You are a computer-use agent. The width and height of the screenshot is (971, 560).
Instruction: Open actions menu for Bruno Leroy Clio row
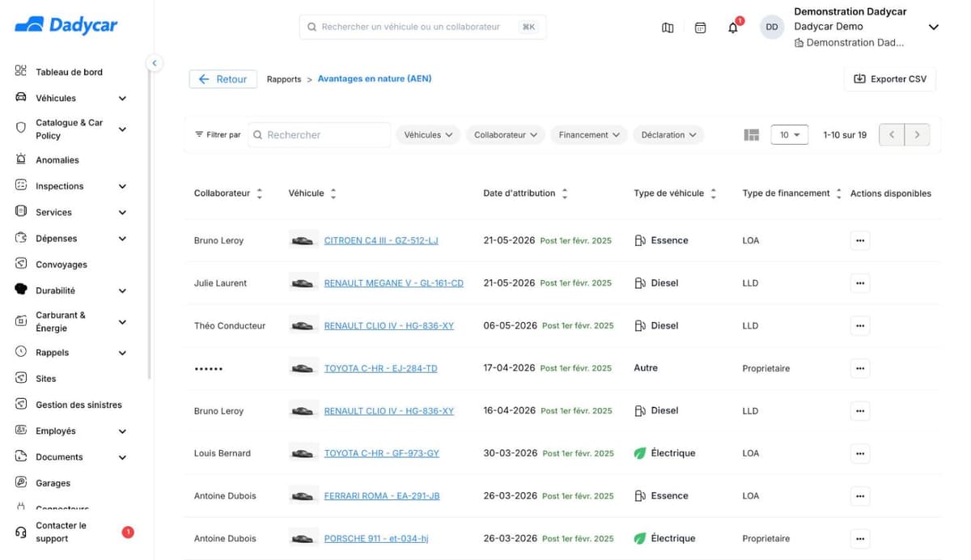point(860,410)
